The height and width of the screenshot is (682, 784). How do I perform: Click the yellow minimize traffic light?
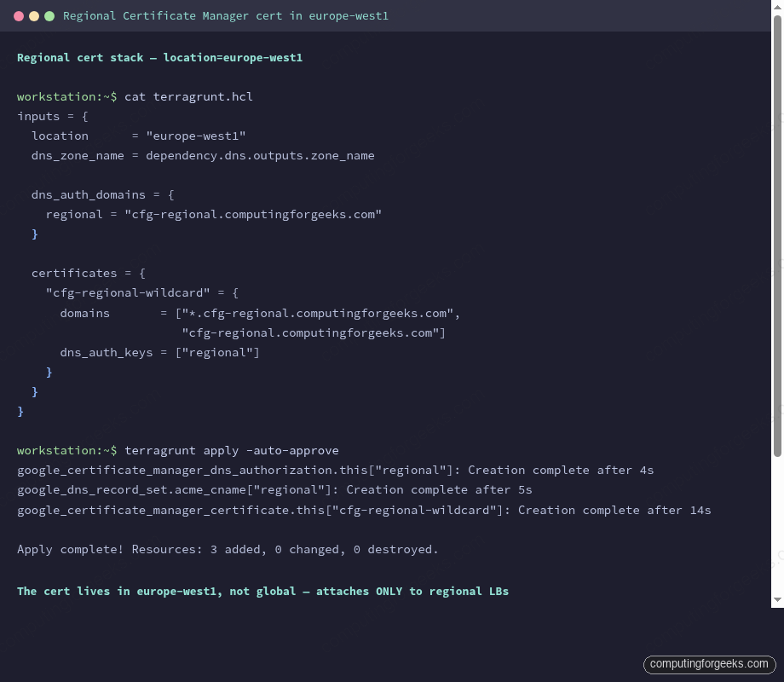34,14
